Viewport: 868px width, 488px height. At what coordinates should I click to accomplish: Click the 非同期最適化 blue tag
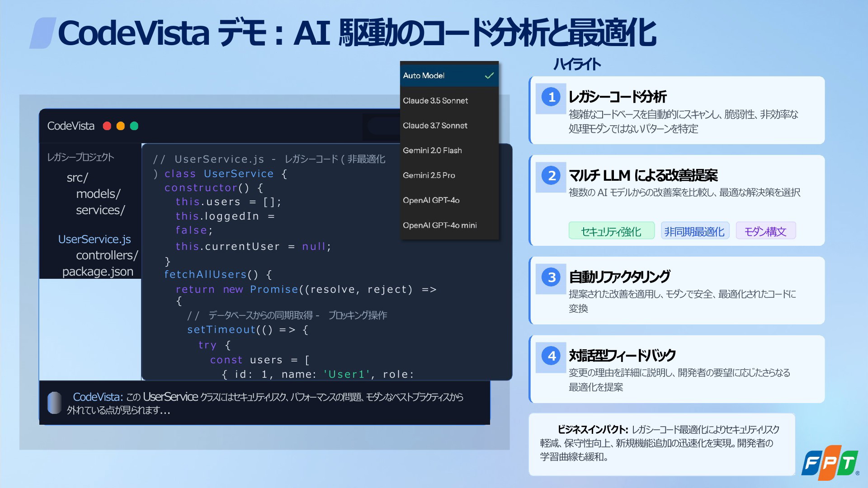[x=694, y=231]
